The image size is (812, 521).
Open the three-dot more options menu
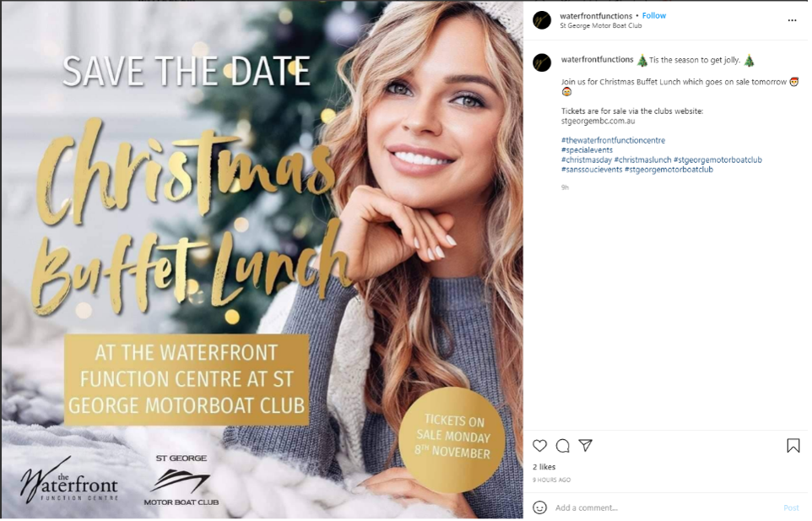coord(792,20)
